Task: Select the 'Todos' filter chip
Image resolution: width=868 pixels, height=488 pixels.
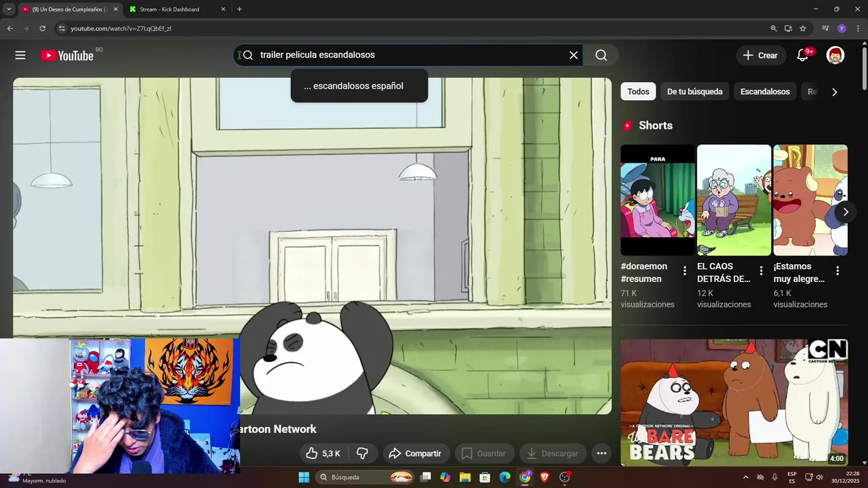Action: [638, 91]
